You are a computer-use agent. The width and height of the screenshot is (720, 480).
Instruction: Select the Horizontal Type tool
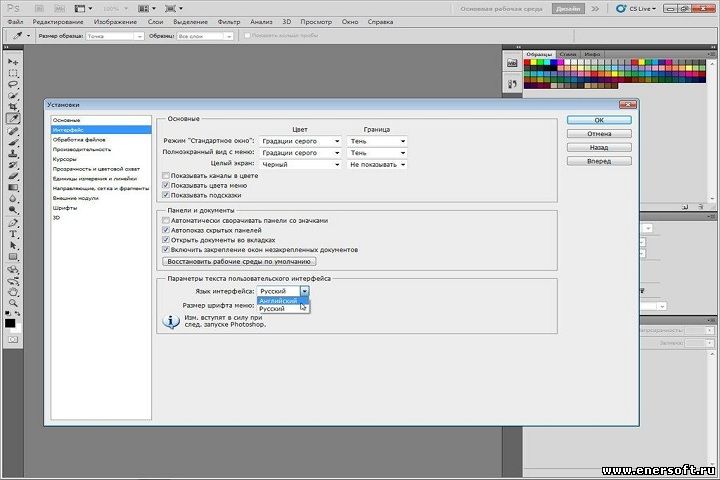coord(13,234)
